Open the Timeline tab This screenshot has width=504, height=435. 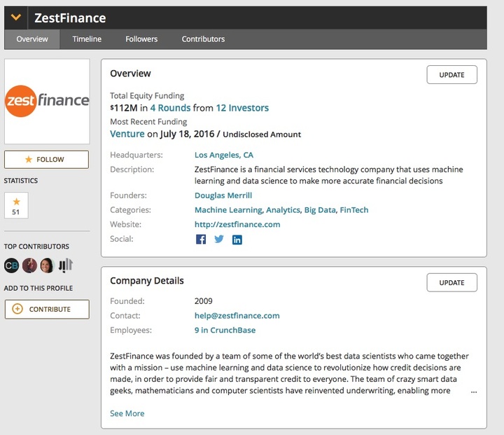pos(87,39)
